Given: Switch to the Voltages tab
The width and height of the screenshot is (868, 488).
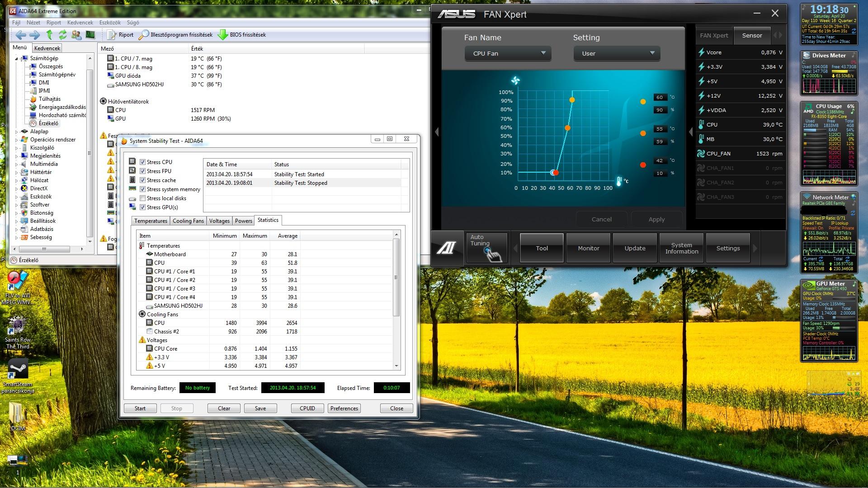Looking at the screenshot, I should (219, 221).
